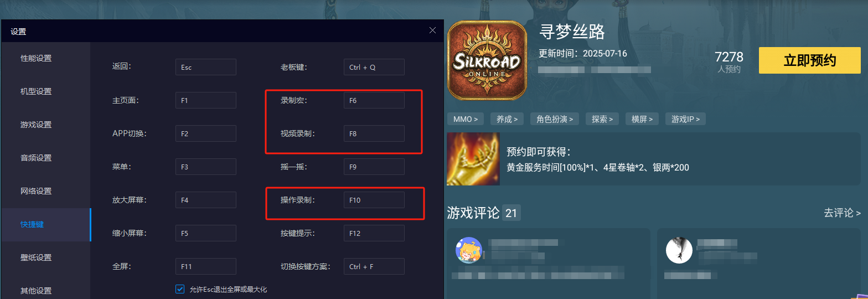Viewport: 868px width, 299px height.
Task: Toggle 允许Esc退出全屏或最大化 checkbox
Action: point(180,289)
